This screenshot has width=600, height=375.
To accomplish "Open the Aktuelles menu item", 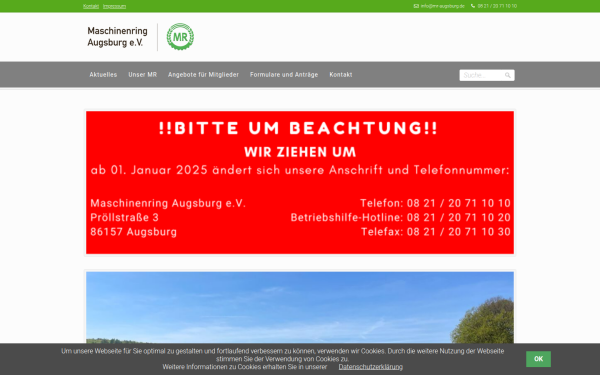I will coord(103,75).
